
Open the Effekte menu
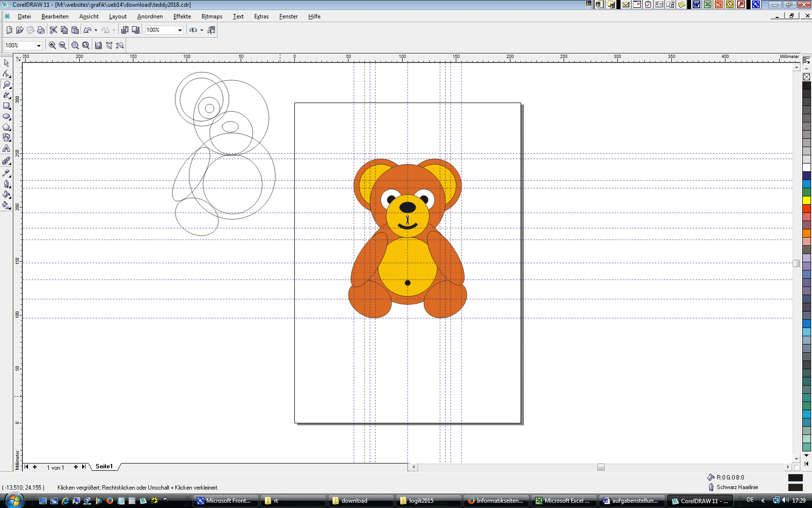(x=182, y=16)
